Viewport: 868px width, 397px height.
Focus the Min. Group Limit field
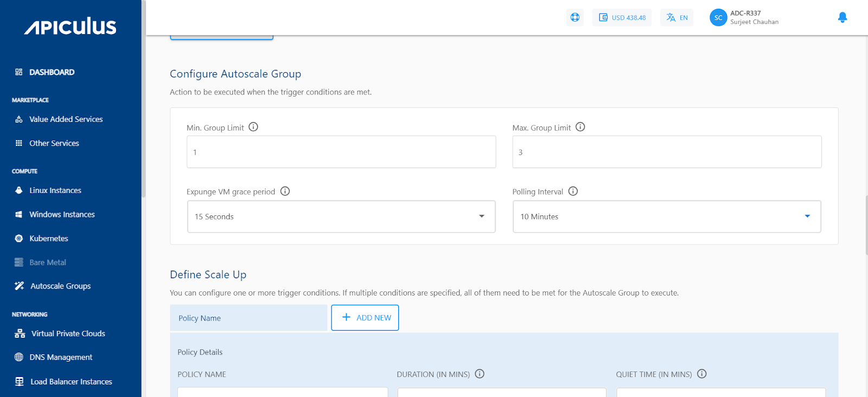341,152
